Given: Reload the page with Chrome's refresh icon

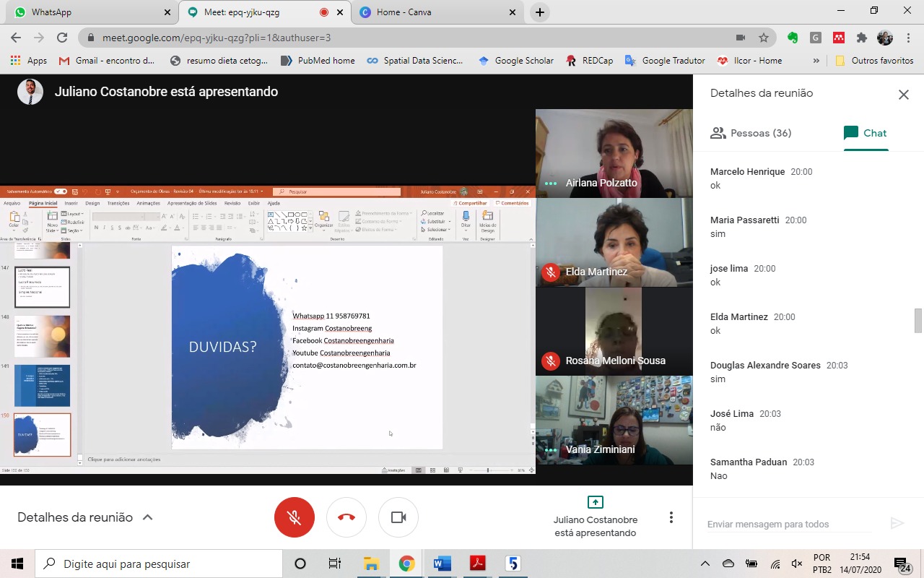Looking at the screenshot, I should point(62,38).
